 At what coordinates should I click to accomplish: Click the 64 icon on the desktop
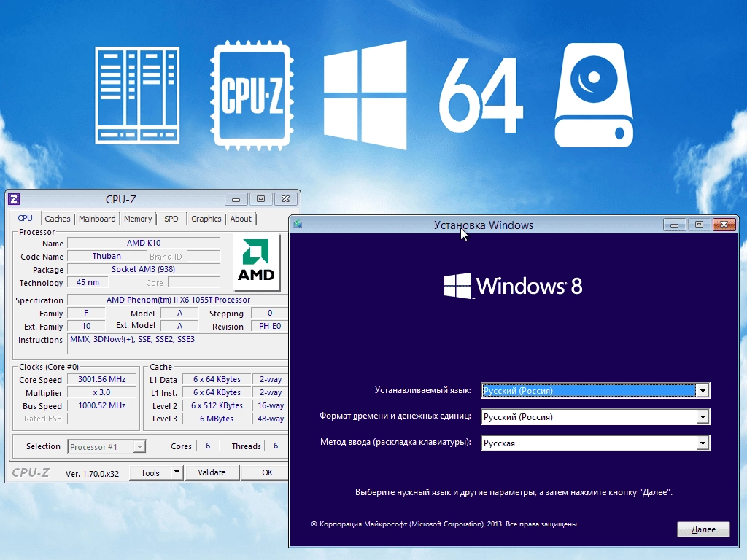[481, 96]
